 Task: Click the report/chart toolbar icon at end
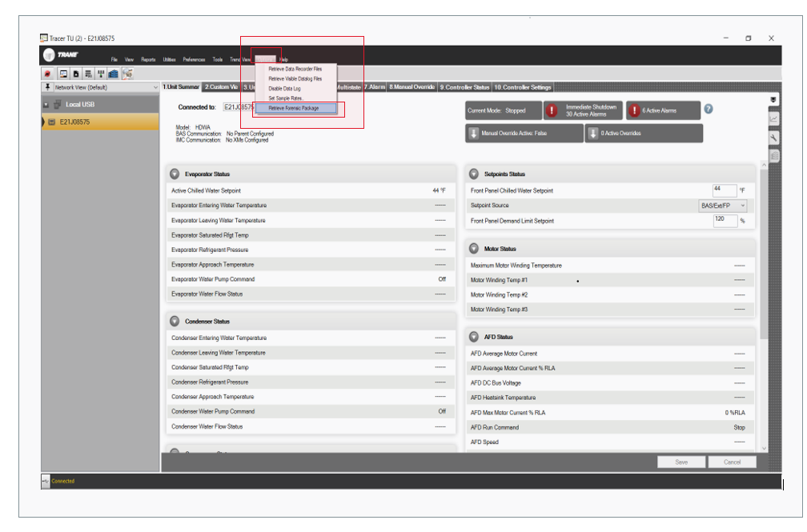127,74
